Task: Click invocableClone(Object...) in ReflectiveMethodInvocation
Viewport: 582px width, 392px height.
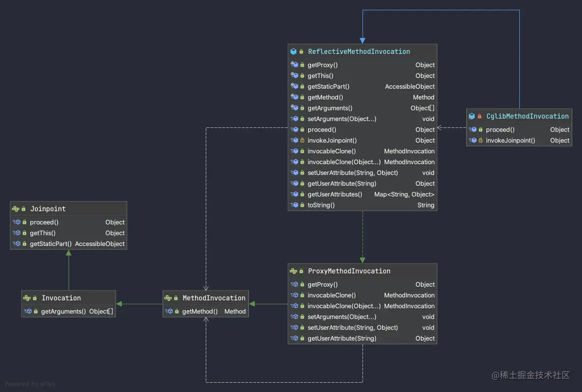Action: [x=344, y=162]
